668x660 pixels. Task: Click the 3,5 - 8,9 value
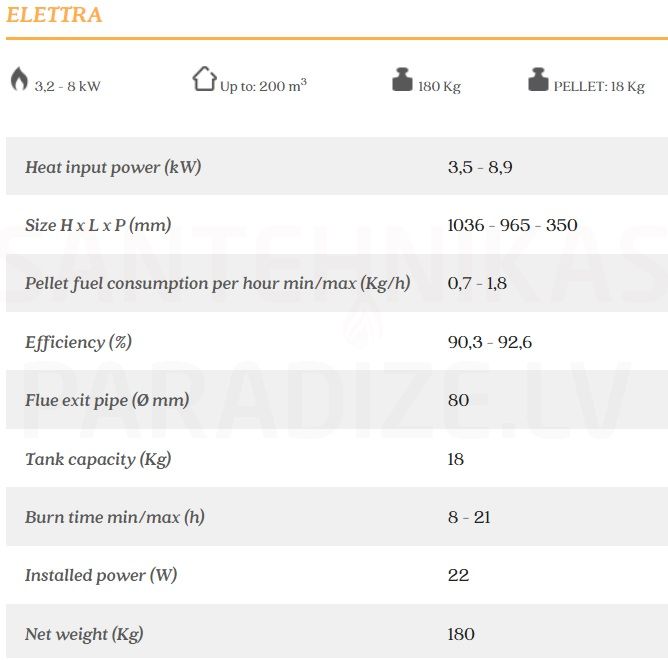(x=480, y=167)
